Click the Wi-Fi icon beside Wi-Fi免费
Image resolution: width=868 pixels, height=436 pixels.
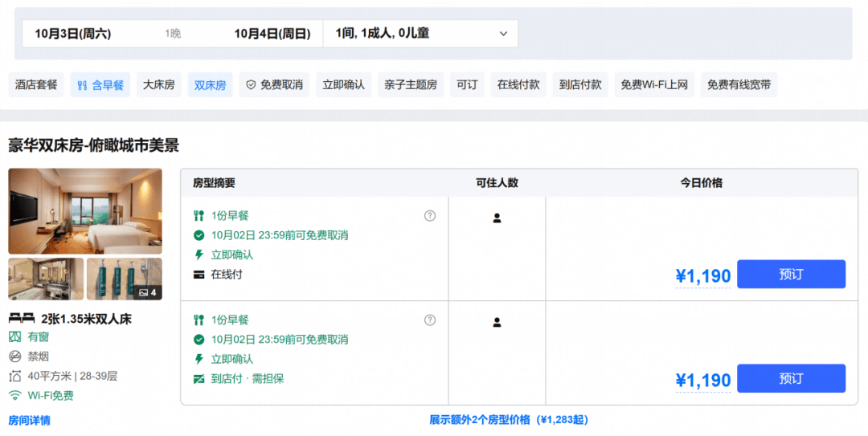tap(15, 396)
